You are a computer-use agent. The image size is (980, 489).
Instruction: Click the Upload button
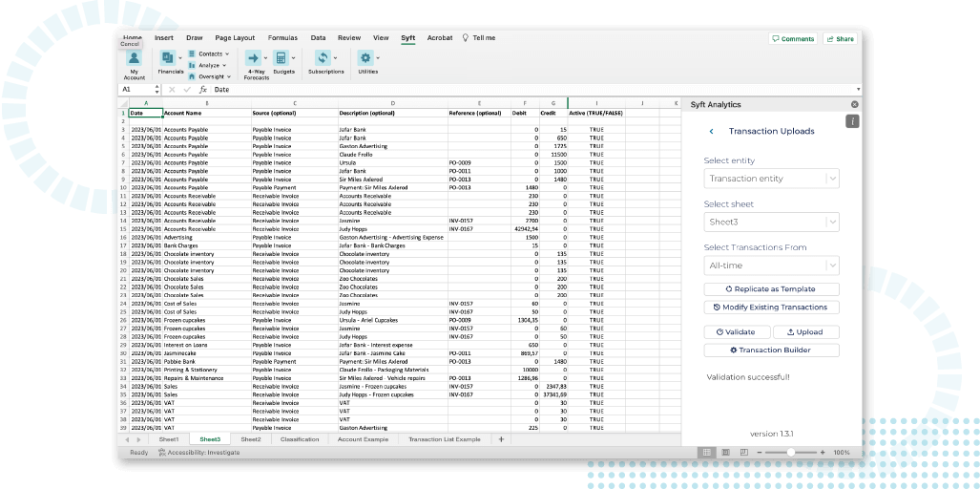(805, 332)
